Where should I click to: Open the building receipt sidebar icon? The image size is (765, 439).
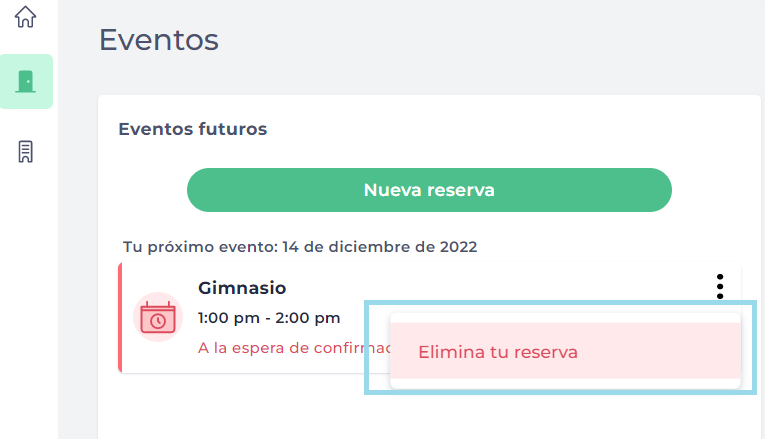click(x=26, y=152)
